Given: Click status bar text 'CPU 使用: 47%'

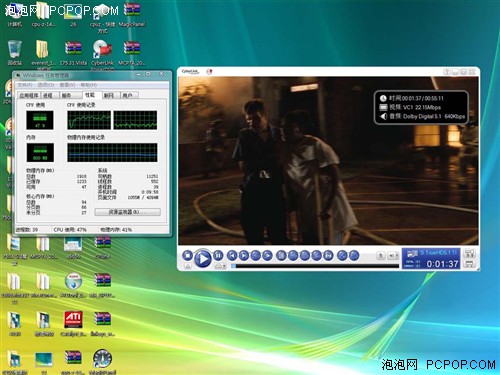Looking at the screenshot, I should (70, 230).
